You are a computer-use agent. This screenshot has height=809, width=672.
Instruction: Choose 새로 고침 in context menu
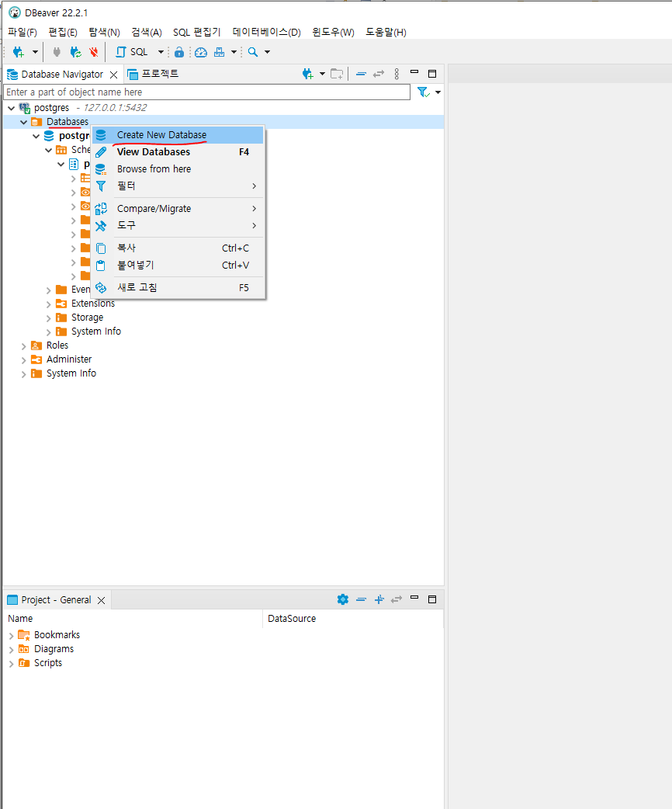coord(178,287)
